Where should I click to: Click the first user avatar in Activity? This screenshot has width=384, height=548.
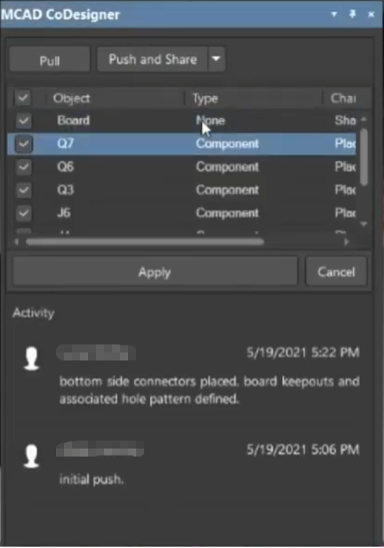31,358
